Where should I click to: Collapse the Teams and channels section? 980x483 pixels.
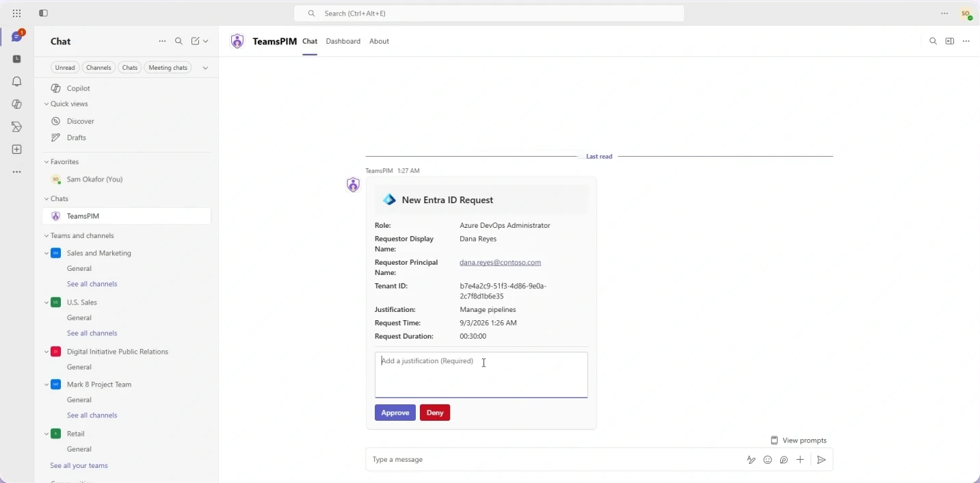(47, 236)
